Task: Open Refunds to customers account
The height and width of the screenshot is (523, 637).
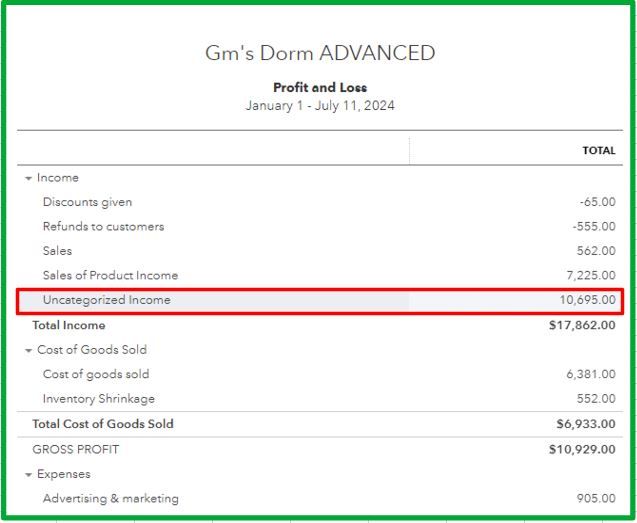Action: [x=103, y=226]
